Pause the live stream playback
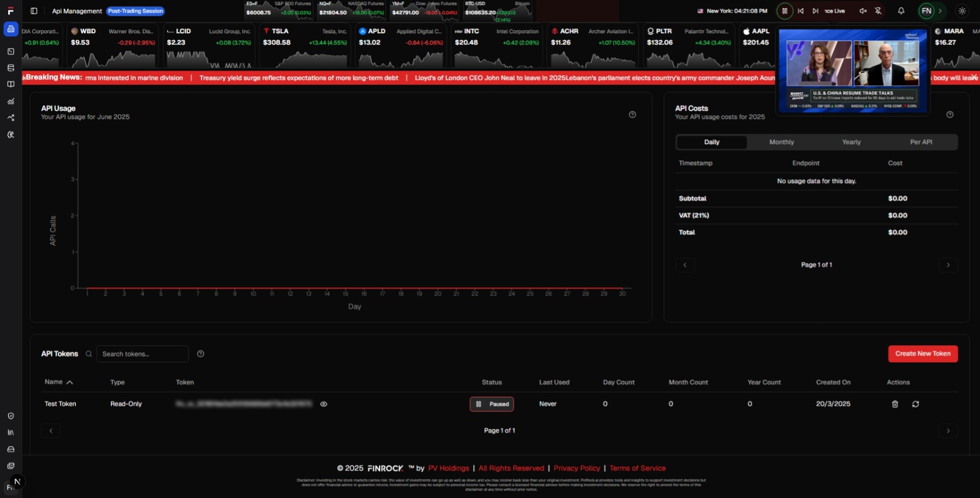 pyautogui.click(x=785, y=11)
